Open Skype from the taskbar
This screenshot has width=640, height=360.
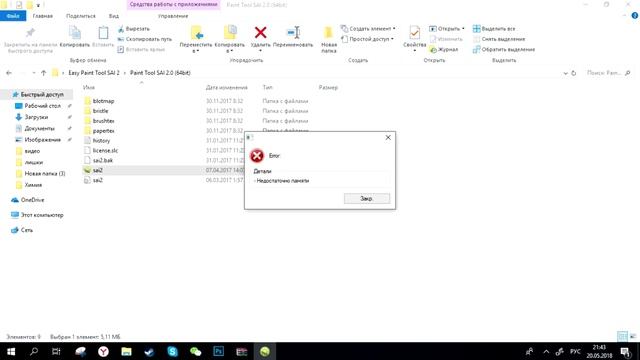(172, 351)
